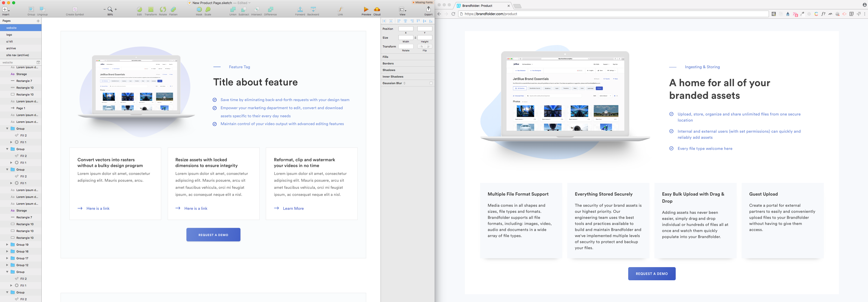
Task: Expand the Group 12 layer
Action: (x=7, y=265)
